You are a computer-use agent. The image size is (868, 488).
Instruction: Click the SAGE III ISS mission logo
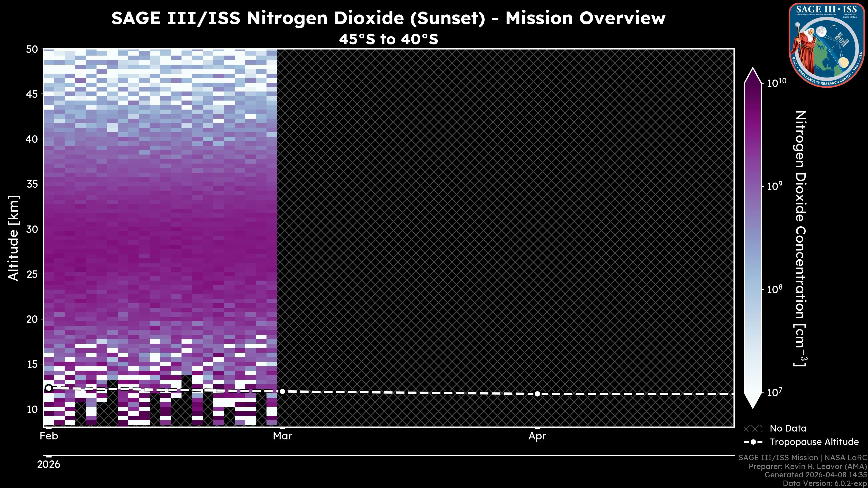tap(827, 45)
